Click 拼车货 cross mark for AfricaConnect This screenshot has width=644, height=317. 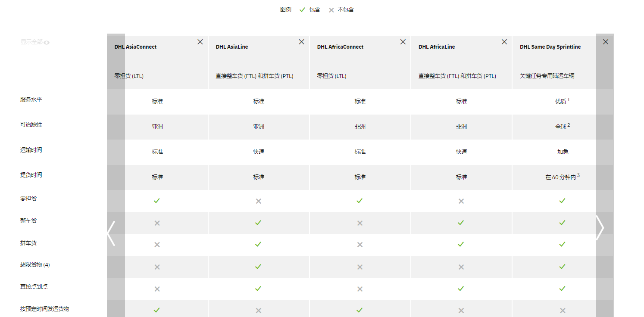pyautogui.click(x=360, y=245)
